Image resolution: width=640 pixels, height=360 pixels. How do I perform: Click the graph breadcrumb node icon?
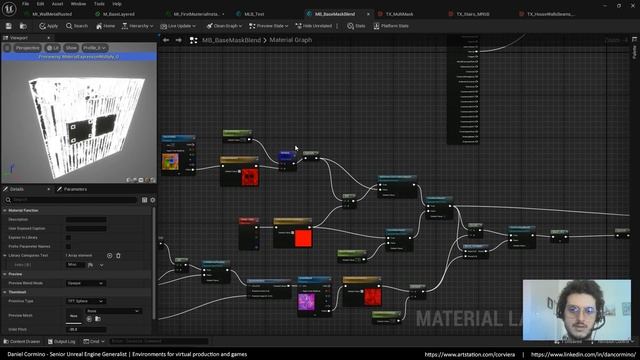coord(193,40)
